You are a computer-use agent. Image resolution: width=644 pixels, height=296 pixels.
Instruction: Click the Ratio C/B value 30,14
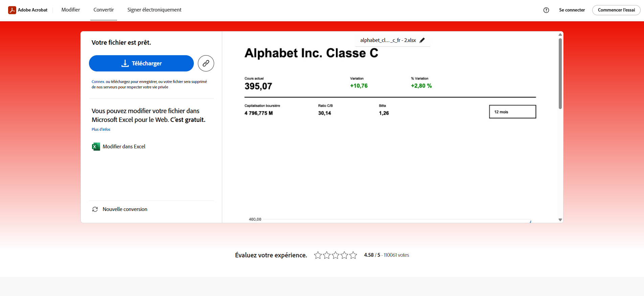(x=324, y=113)
